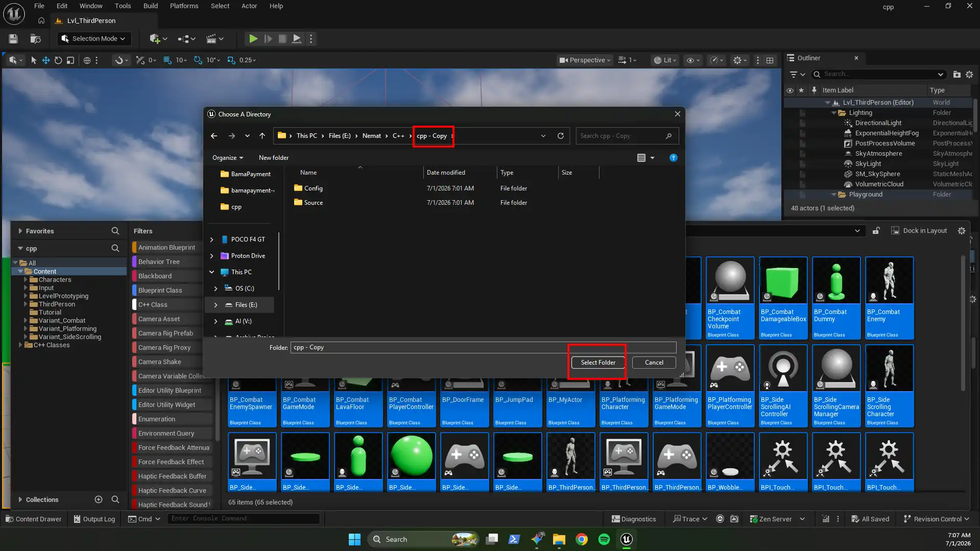Image resolution: width=980 pixels, height=551 pixels.
Task: Open the Platforms menu
Action: pos(184,6)
